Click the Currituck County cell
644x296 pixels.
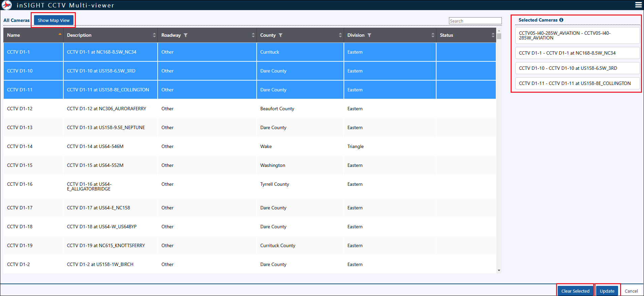[x=278, y=245]
